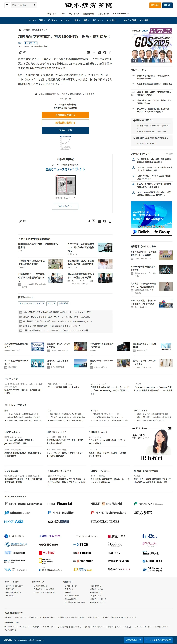This screenshot has width=177, height=644.
Task: Share by mail icon under the headline
Action: [x=88, y=53]
